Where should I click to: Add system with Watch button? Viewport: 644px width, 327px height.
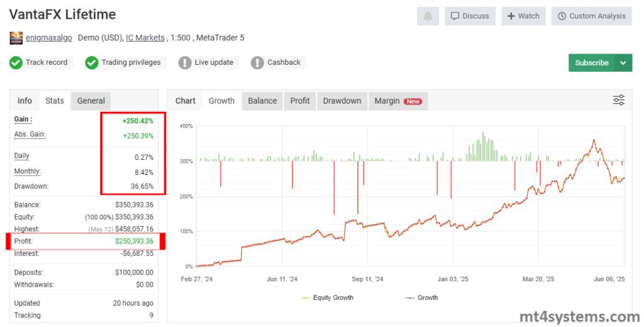(523, 16)
